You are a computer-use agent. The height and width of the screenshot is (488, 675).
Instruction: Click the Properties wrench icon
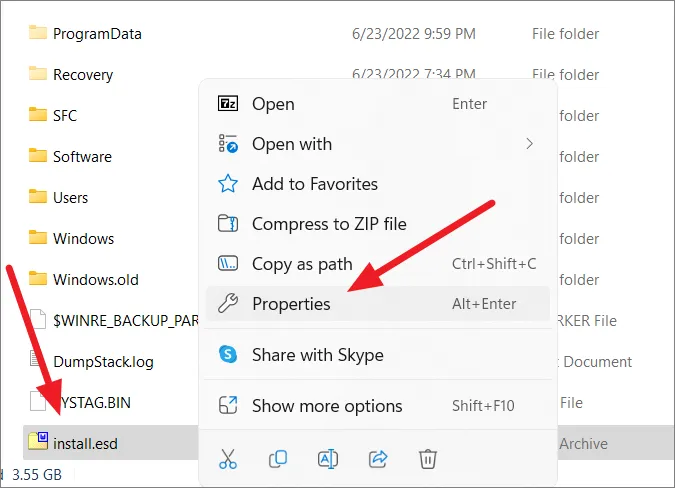click(228, 304)
